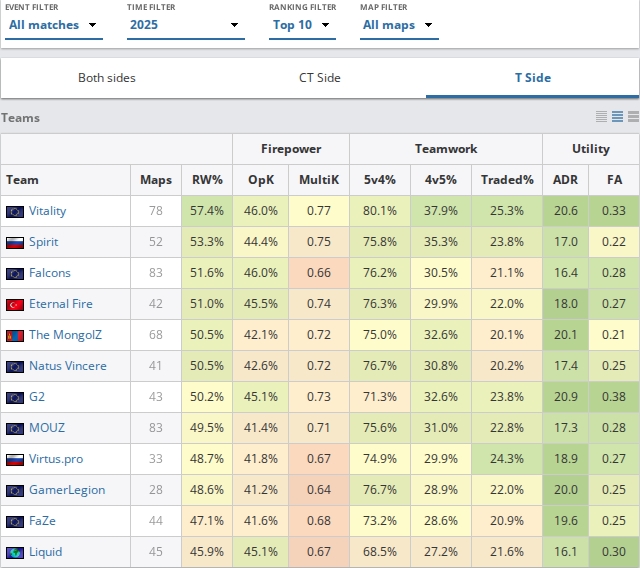Click the Firepower group header
This screenshot has width=640, height=568.
click(291, 149)
